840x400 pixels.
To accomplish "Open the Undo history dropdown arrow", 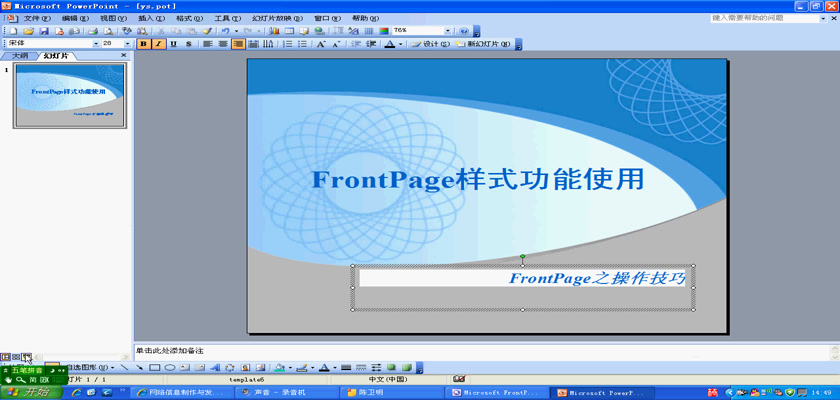I will click(x=236, y=31).
